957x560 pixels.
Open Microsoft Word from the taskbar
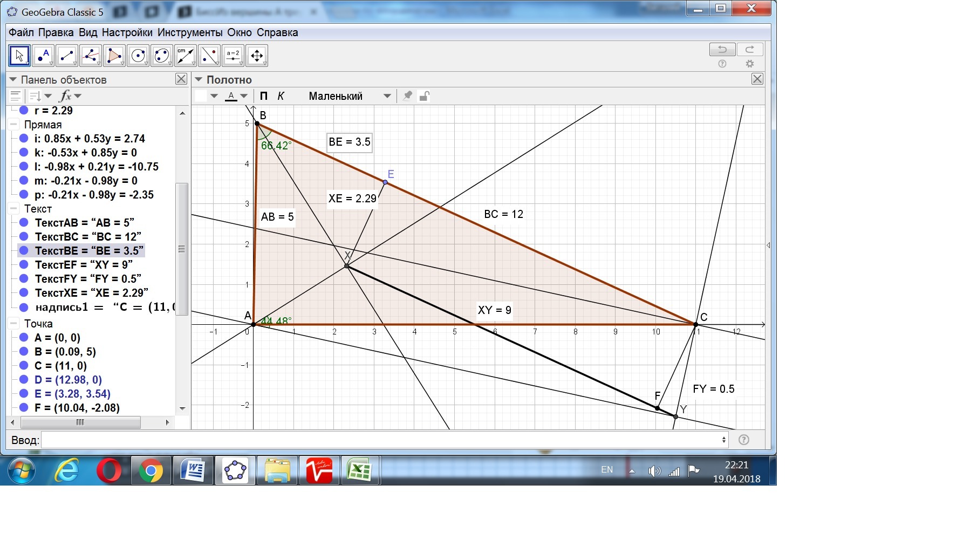(x=193, y=470)
